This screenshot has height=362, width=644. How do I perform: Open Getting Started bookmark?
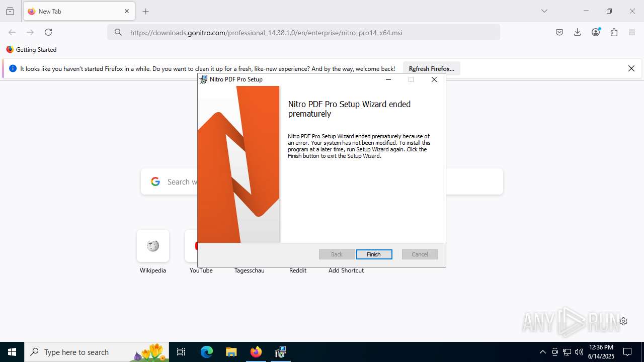click(x=31, y=50)
